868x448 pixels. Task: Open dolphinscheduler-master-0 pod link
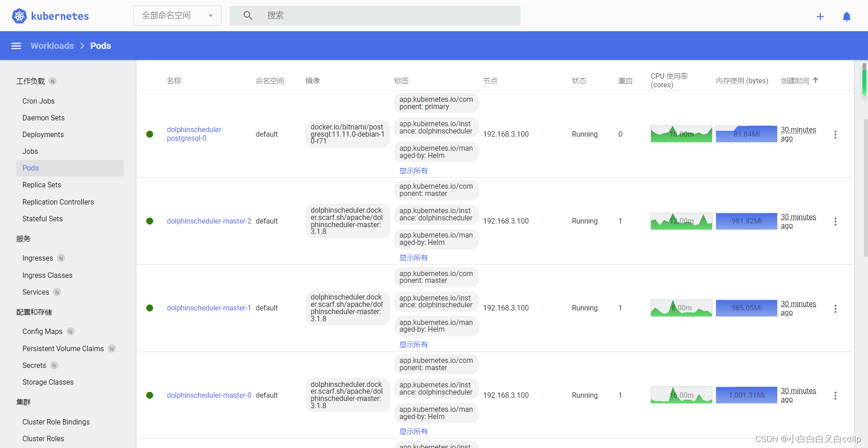[x=209, y=395]
